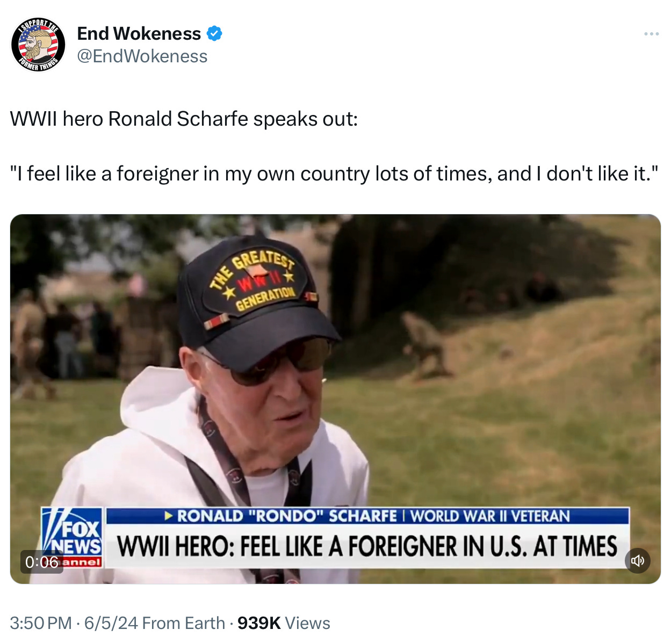Click the quoted 'I feel like a foreigner' line
Viewport: 671px width, 644px height.
click(x=334, y=173)
